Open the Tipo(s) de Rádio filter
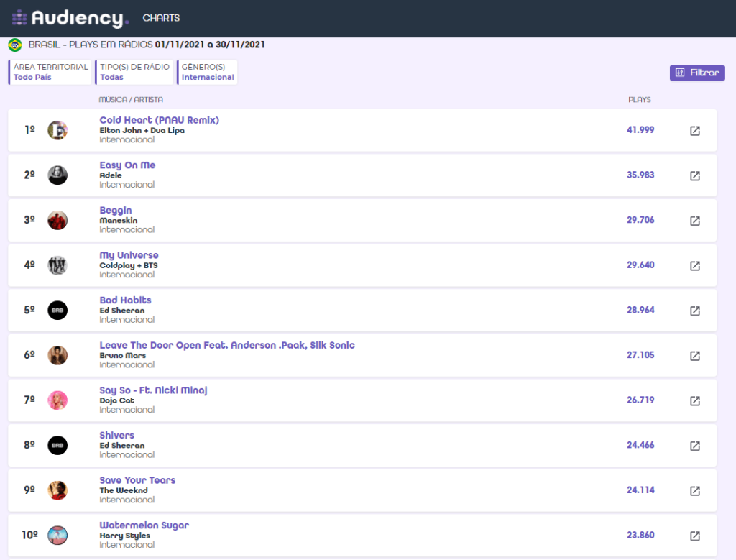The width and height of the screenshot is (736, 560). pos(134,73)
